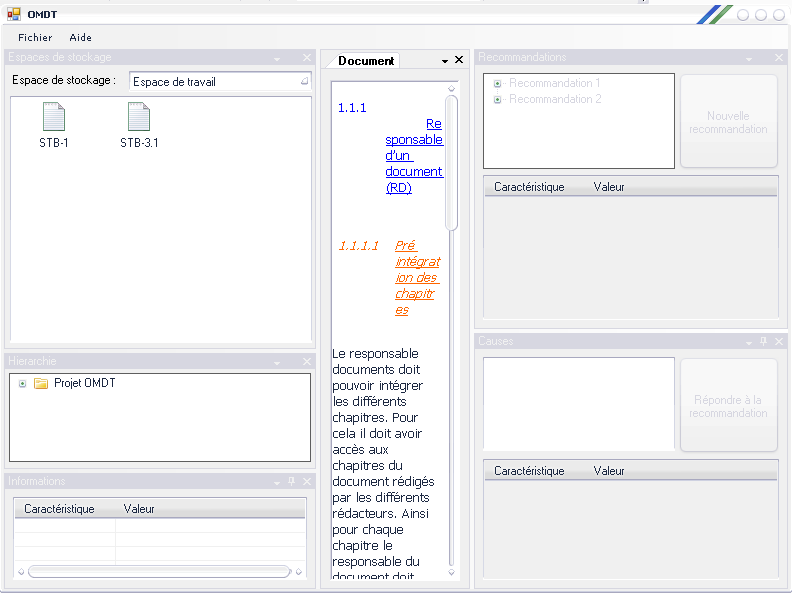Pin the Informations panel
Viewport: 792px width, 593px height.
point(291,482)
